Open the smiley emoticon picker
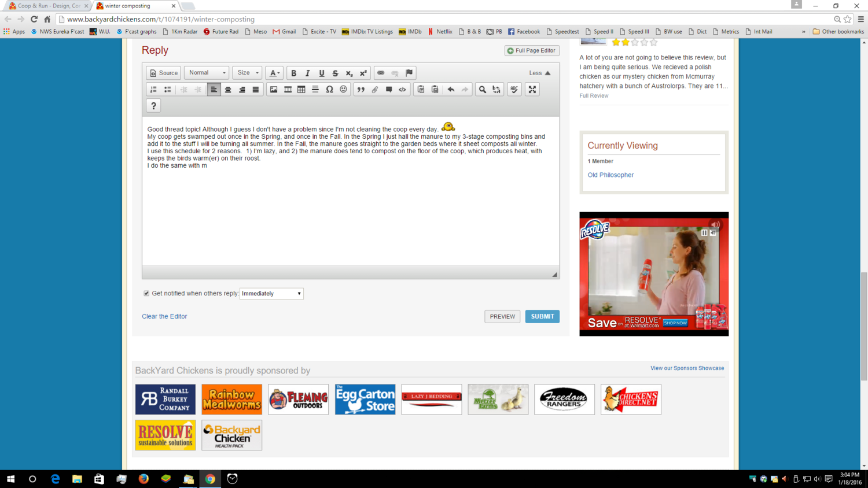 coord(343,90)
